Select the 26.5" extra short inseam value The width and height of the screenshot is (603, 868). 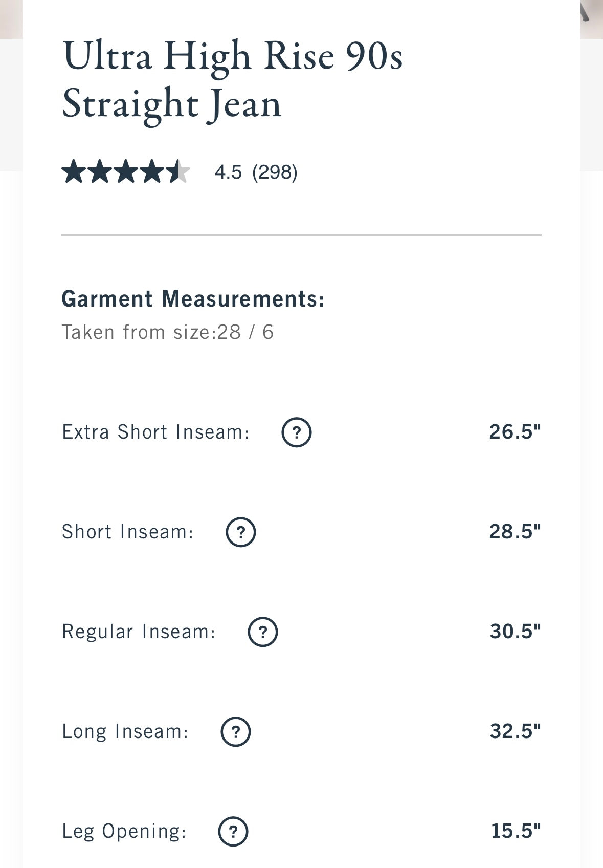pos(515,432)
